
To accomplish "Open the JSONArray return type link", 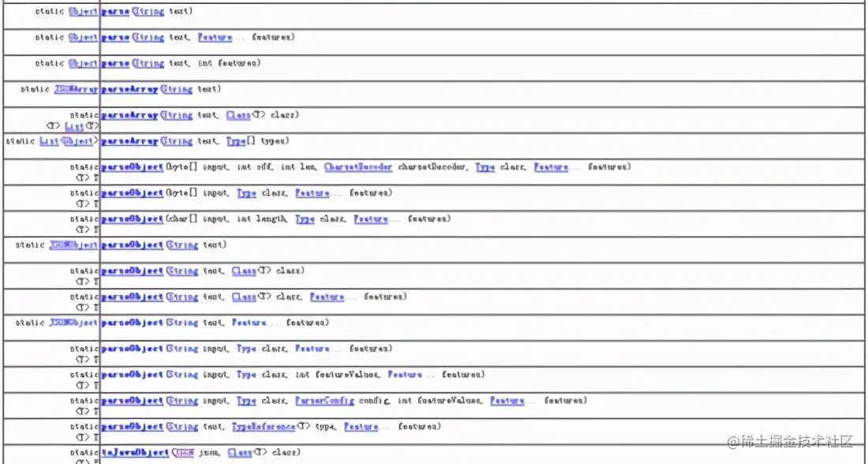I will [x=77, y=89].
